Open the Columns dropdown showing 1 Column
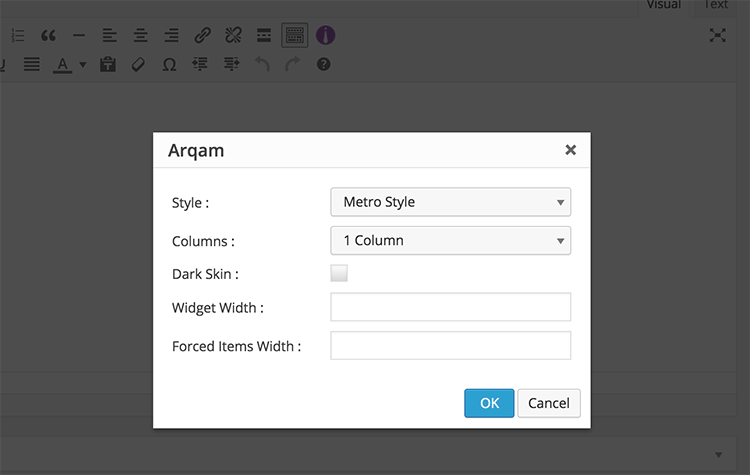Screen dimensions: 750x475 [x=451, y=241]
